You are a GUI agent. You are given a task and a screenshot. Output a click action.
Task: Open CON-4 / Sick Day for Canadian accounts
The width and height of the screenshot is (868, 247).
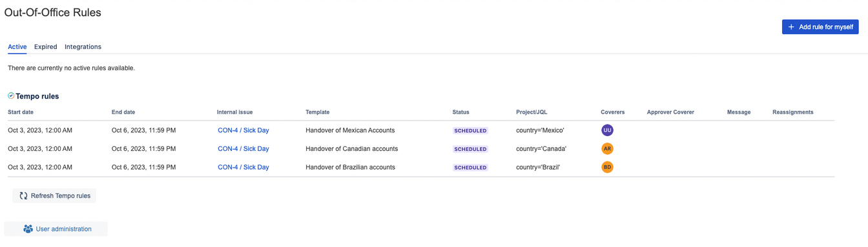pyautogui.click(x=243, y=148)
